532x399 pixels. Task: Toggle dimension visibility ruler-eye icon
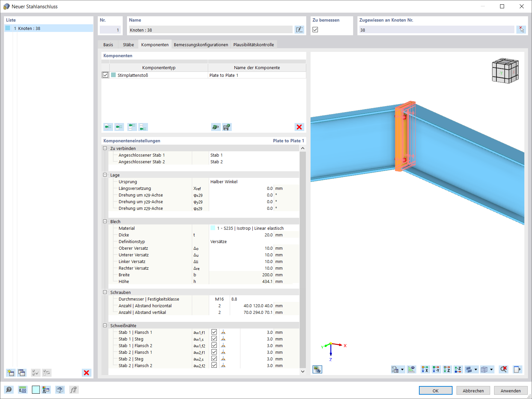[411, 369]
